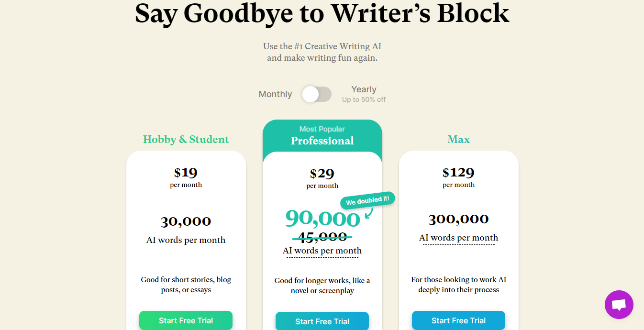Start Free Trial for Max plan

[x=459, y=320]
